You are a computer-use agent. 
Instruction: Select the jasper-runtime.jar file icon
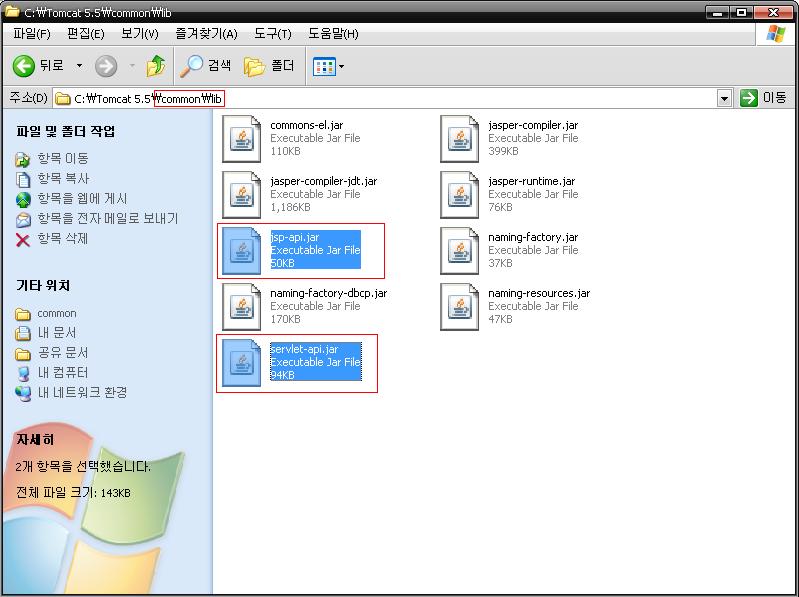(460, 195)
